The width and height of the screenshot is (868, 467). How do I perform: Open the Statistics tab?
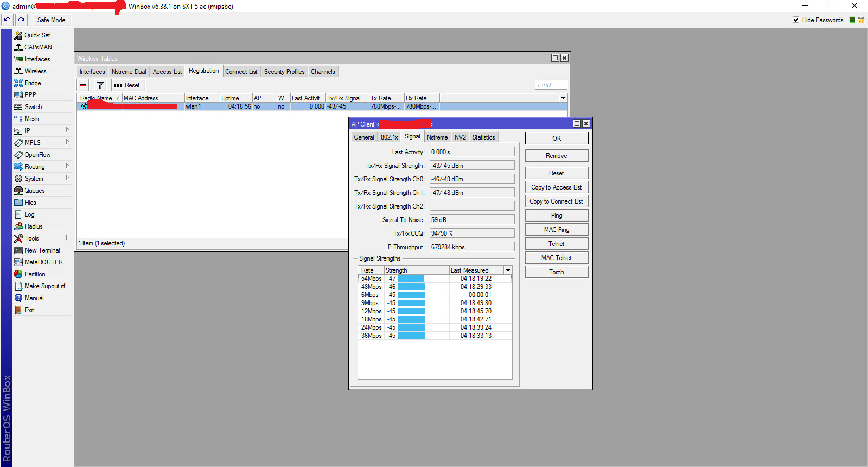484,137
